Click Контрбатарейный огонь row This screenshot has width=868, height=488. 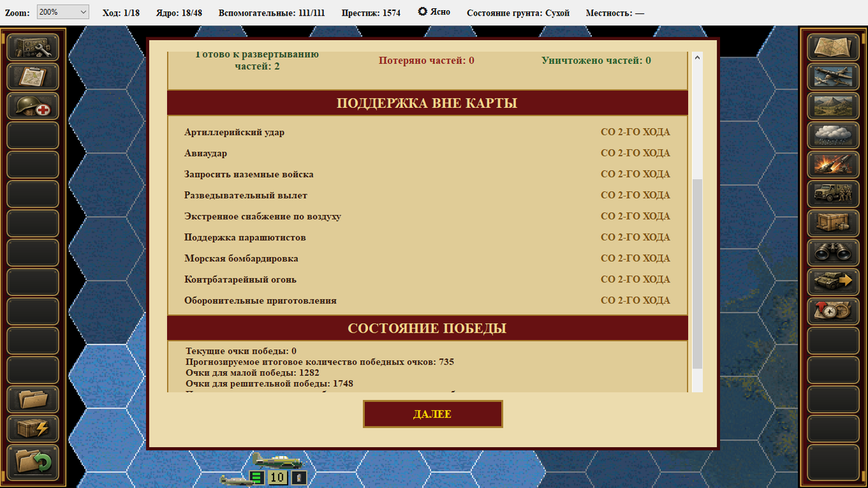[x=428, y=280]
